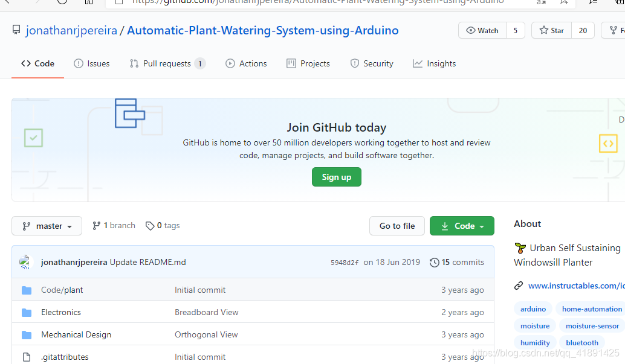The image size is (625, 364).
Task: Click the Go to file button
Action: click(397, 226)
